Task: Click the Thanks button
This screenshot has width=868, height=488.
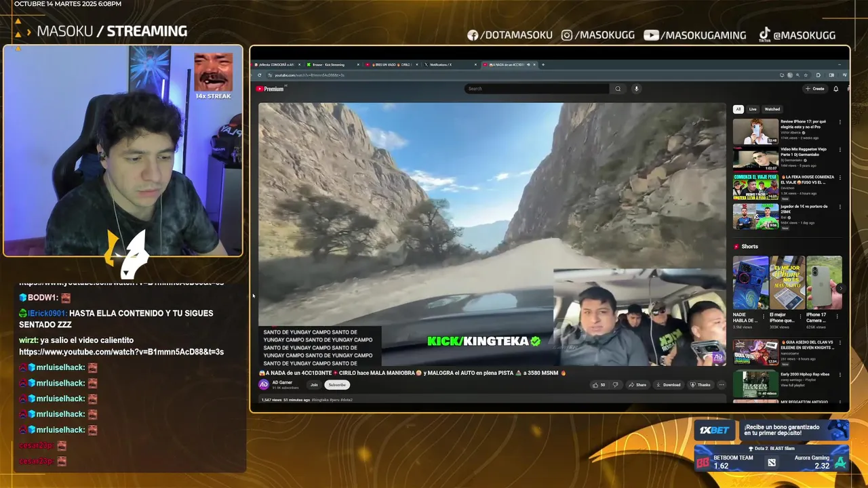Action: point(701,385)
